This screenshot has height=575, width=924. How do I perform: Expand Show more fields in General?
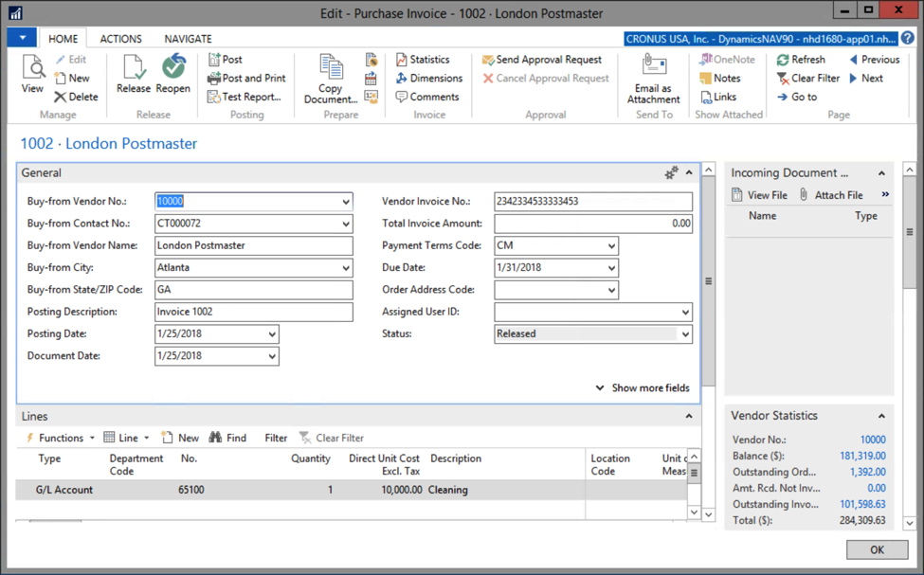click(643, 387)
